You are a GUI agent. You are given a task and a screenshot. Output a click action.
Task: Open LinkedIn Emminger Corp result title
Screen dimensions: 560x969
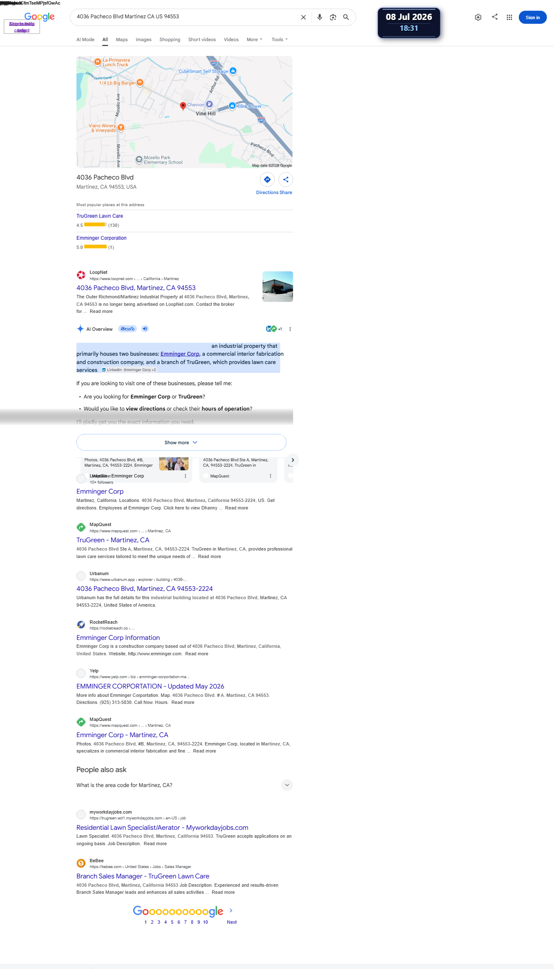click(100, 492)
